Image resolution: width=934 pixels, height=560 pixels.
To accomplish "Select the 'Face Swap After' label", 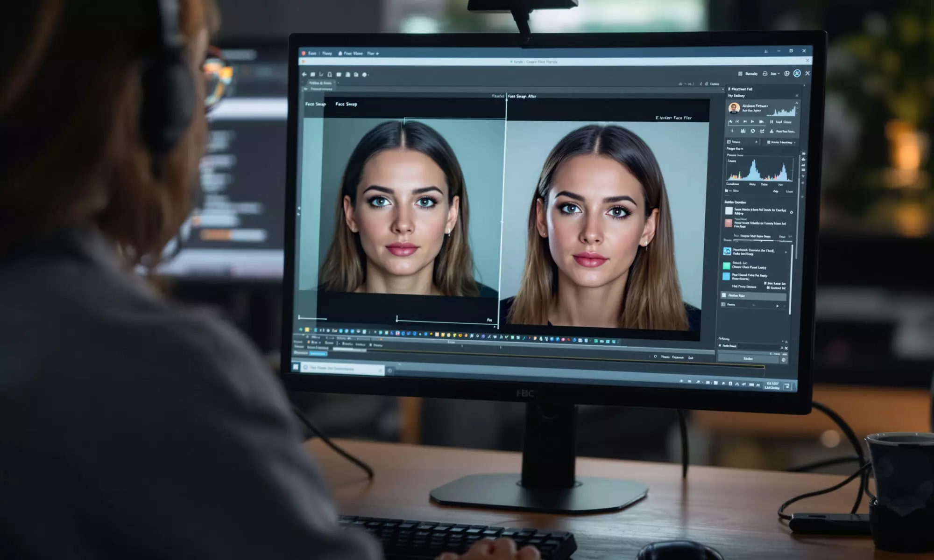I will point(522,96).
